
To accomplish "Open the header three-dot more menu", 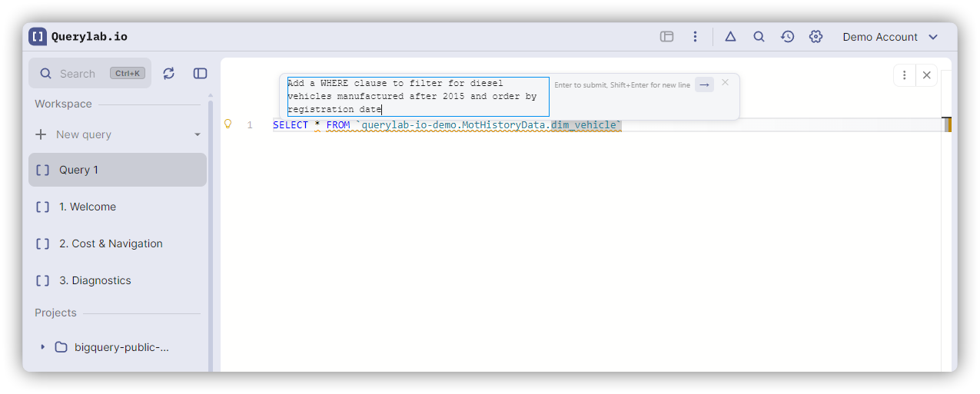I will [x=695, y=37].
